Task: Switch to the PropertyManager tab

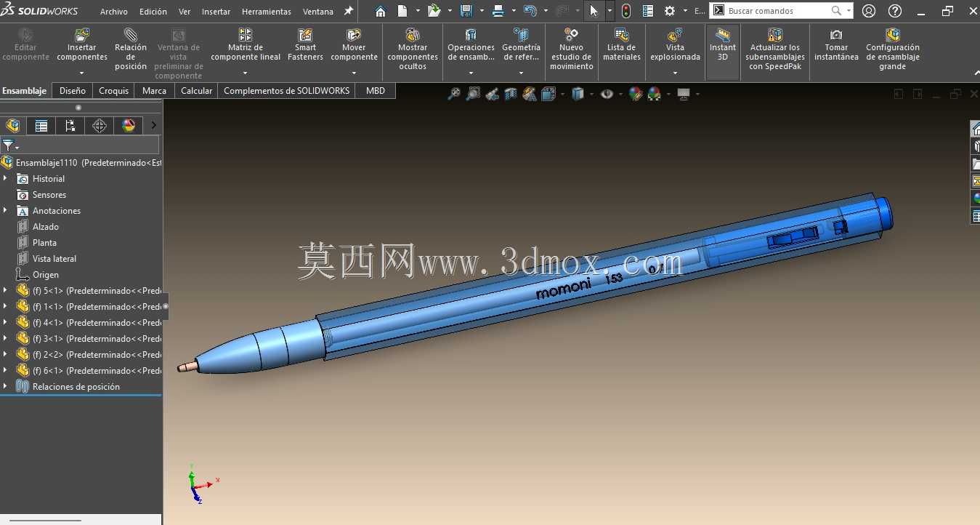Action: pos(41,126)
